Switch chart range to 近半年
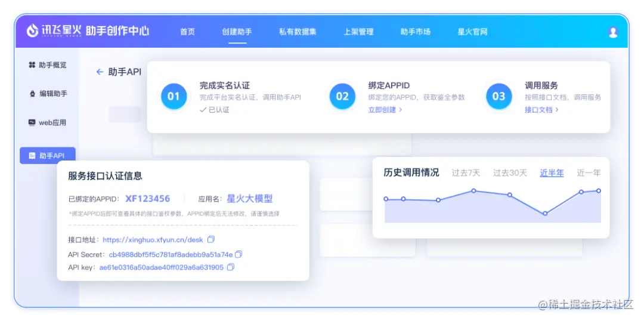 click(552, 173)
